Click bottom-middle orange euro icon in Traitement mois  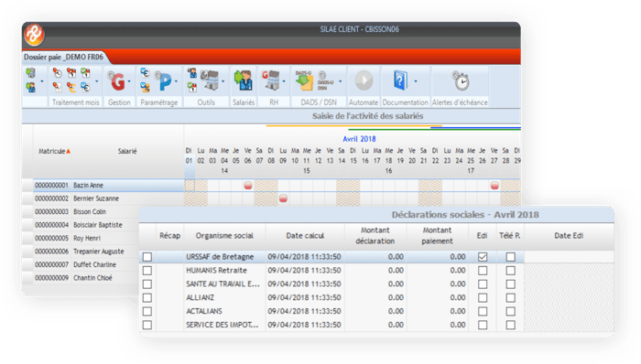coord(71,87)
